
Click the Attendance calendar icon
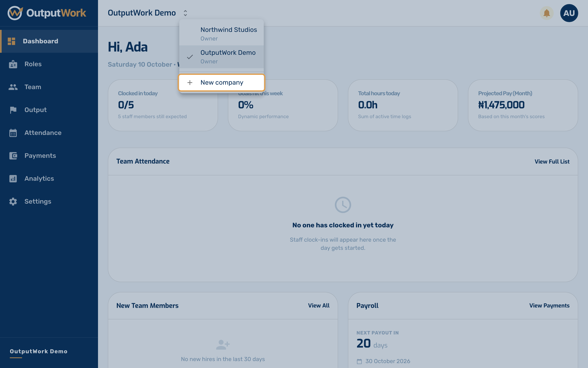point(13,133)
